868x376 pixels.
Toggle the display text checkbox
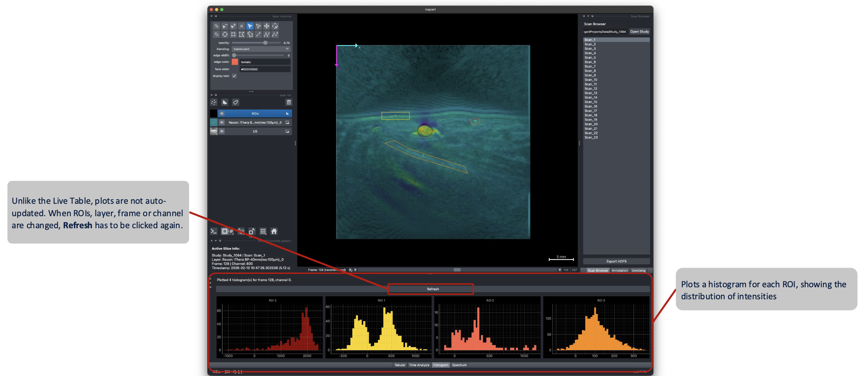click(x=234, y=76)
